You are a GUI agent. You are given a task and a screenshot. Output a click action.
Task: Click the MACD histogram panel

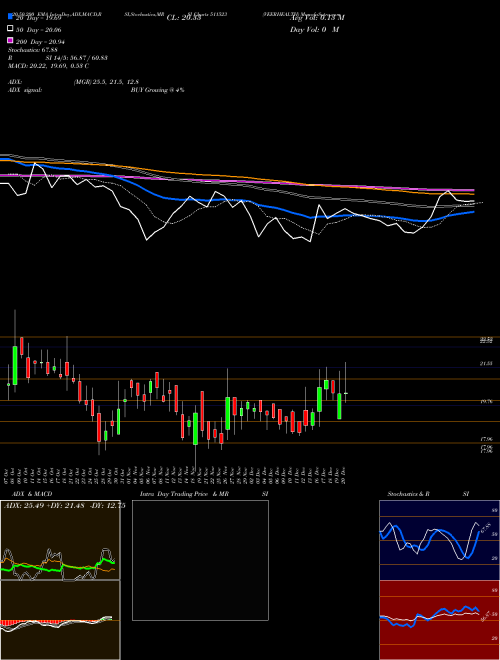pyautogui.click(x=60, y=620)
